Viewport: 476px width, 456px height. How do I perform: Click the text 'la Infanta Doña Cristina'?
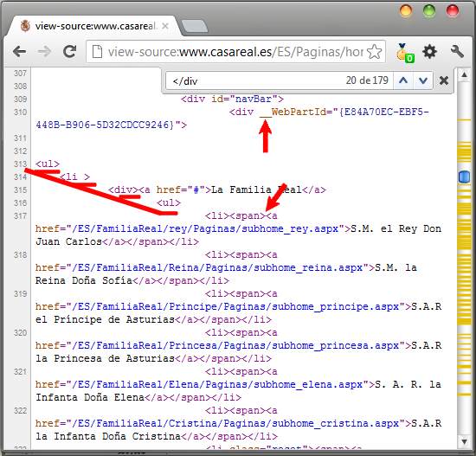point(108,436)
